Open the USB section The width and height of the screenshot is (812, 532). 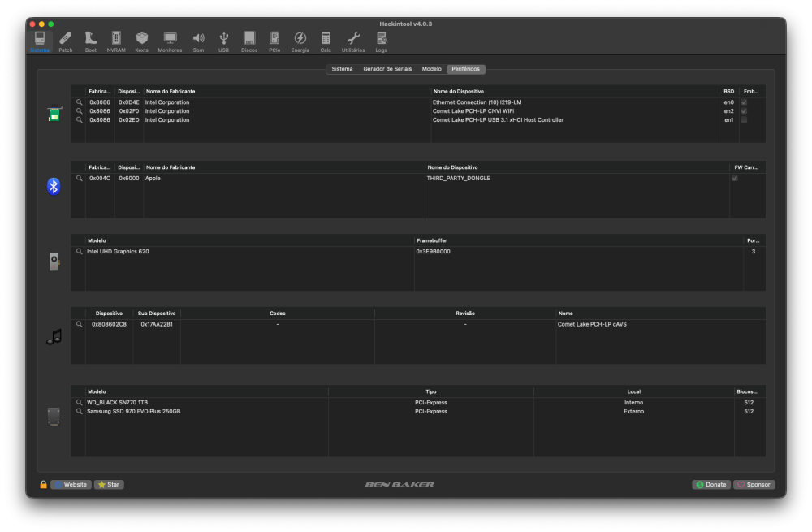223,42
